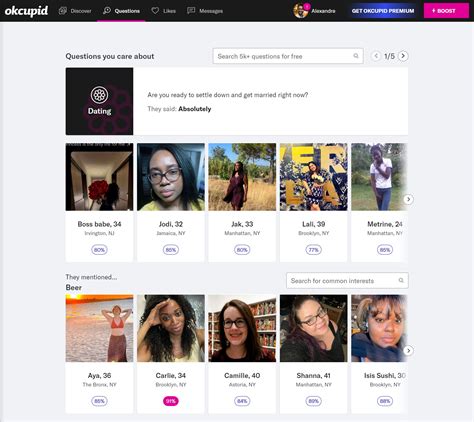Go to Messages
Viewport: 474px width, 422px height.
coord(205,11)
